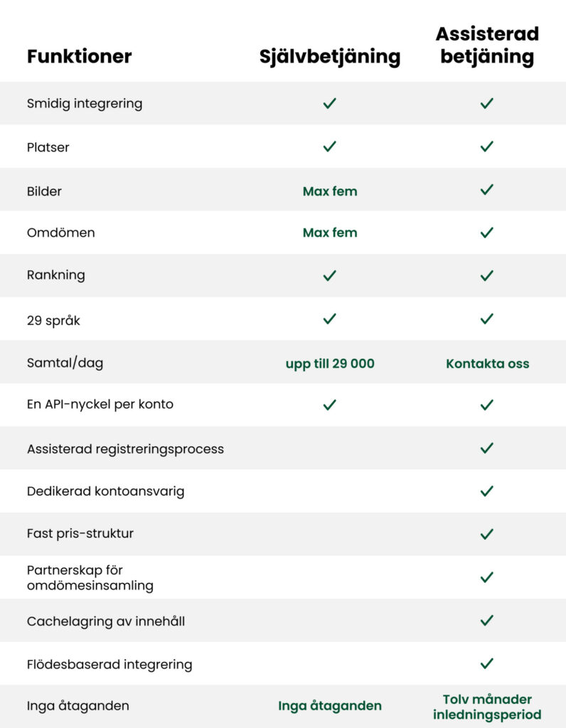Click Assisterad checkmark in Bilder row
The width and height of the screenshot is (566, 728).
pos(486,189)
